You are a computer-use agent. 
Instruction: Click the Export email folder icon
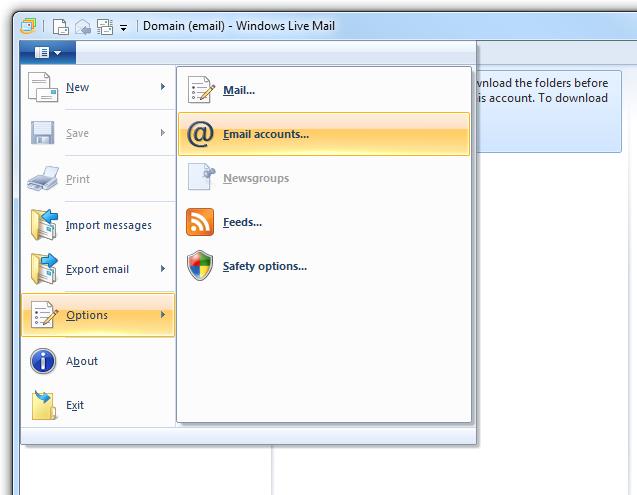(x=44, y=269)
